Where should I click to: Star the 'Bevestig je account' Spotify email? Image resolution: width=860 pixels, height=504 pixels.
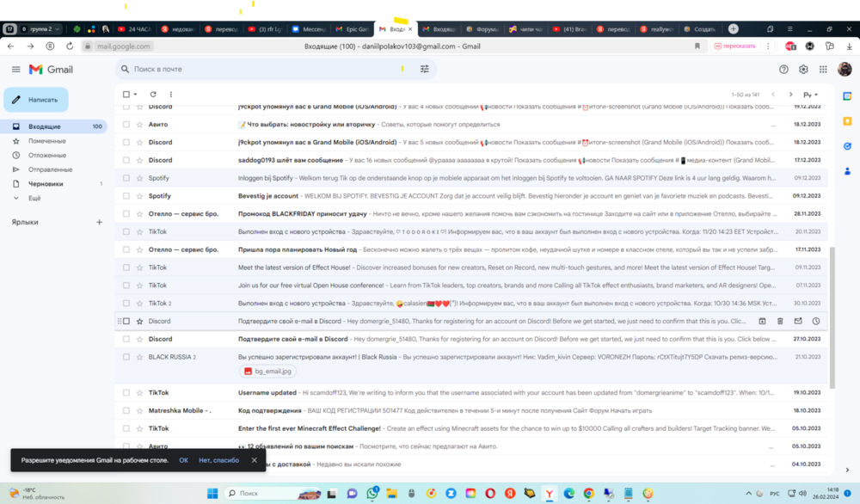pos(139,196)
